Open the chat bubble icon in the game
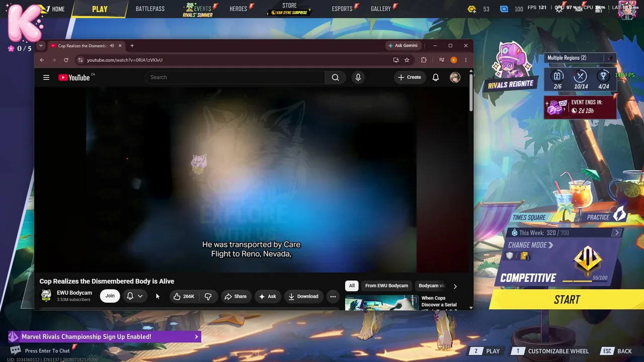 (16, 350)
